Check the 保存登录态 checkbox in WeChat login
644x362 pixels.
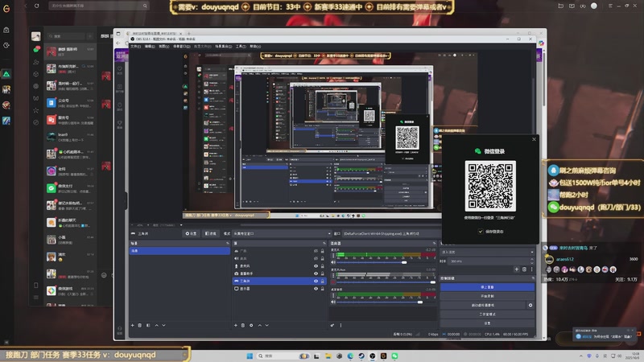click(x=481, y=231)
